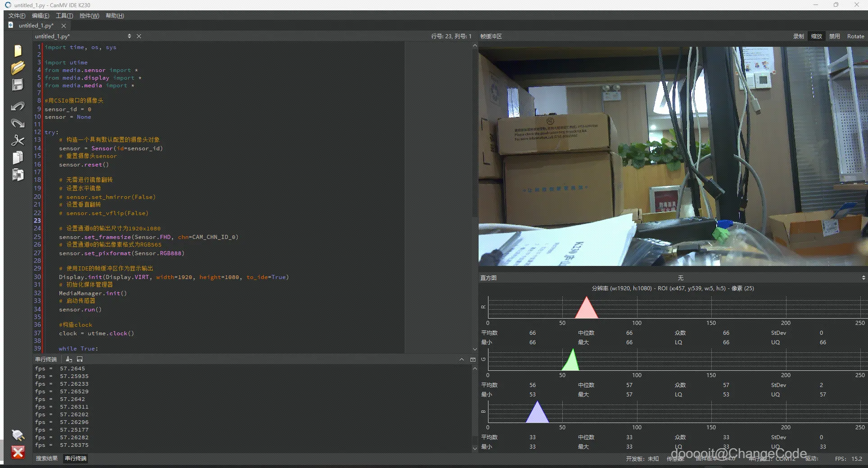The width and height of the screenshot is (868, 468).
Task: Click the Paste icon in the sidebar
Action: [18, 175]
